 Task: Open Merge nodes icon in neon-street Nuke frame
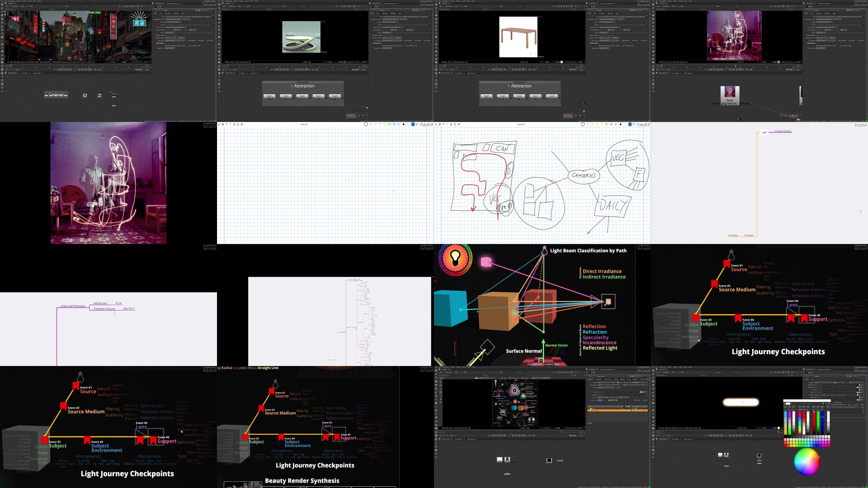[x=2, y=30]
